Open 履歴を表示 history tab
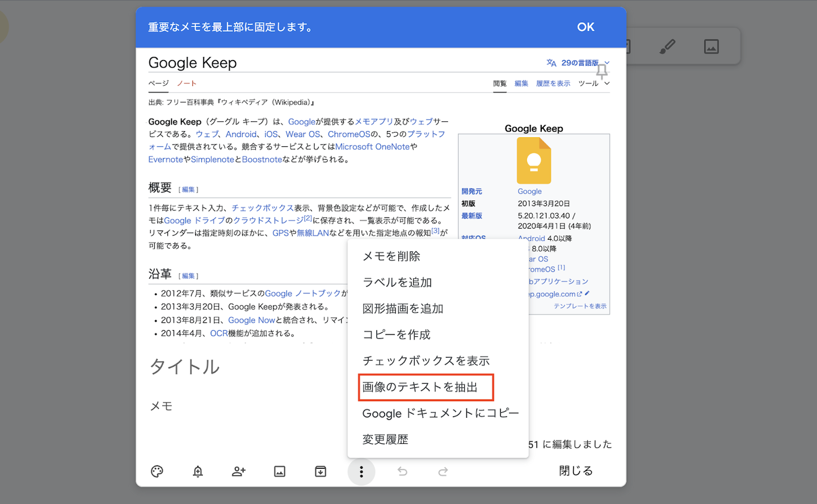Image resolution: width=817 pixels, height=504 pixels. (x=553, y=83)
